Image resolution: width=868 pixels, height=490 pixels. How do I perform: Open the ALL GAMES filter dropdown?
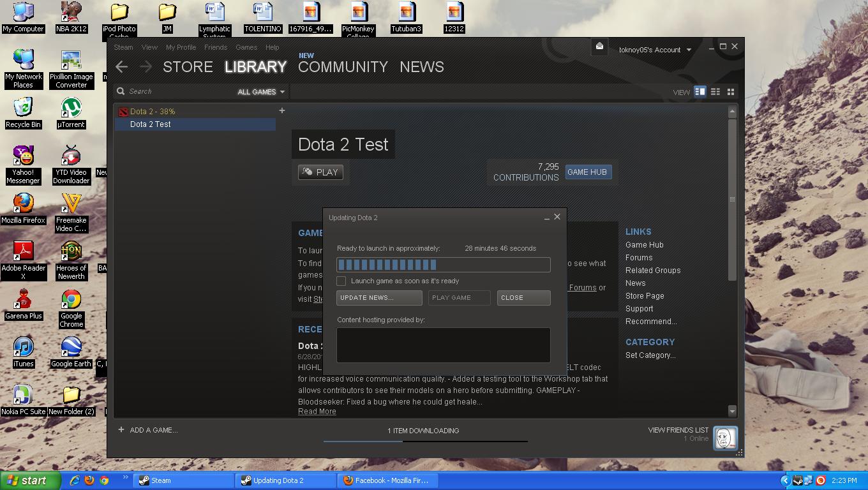tap(261, 92)
